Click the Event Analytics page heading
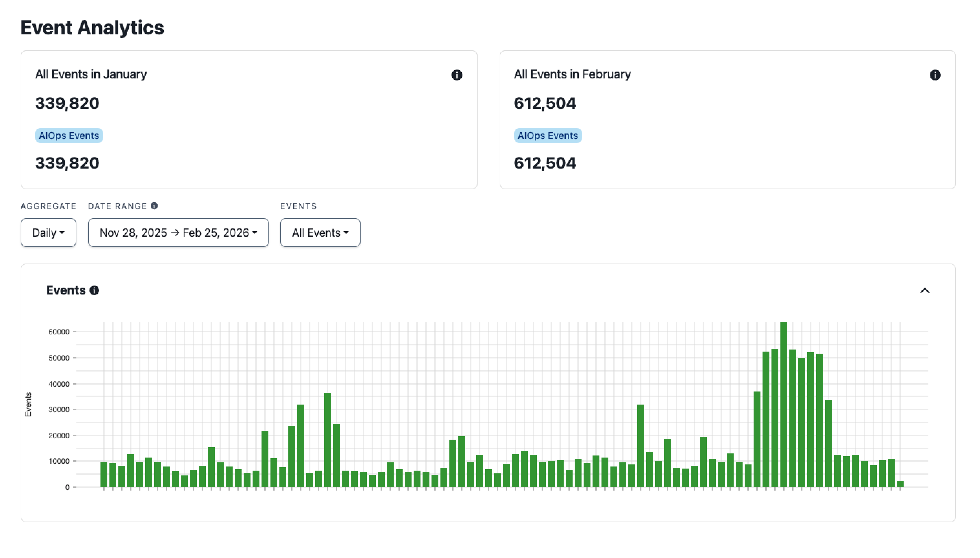This screenshot has height=558, width=980. click(x=92, y=27)
